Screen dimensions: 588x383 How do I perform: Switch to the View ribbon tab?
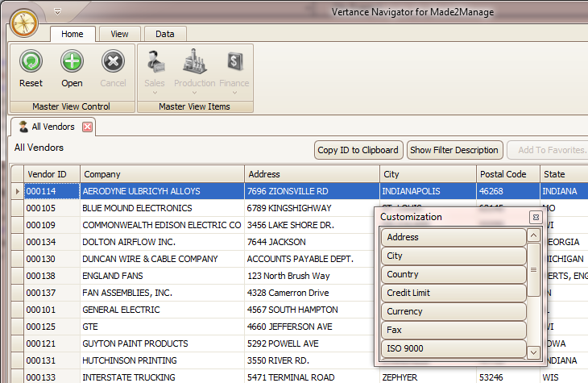pos(119,34)
